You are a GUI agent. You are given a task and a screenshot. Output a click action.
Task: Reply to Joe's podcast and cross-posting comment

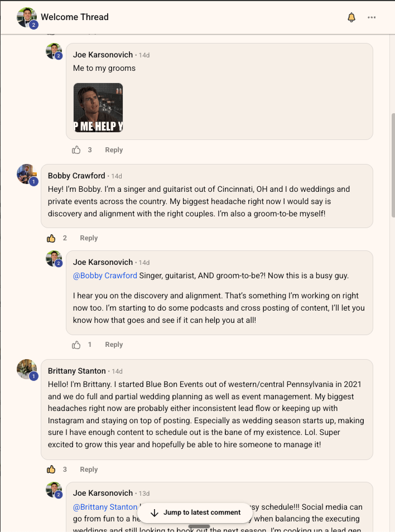pos(114,345)
